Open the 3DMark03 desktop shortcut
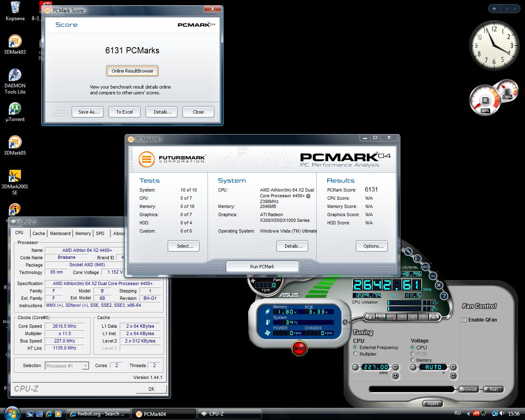Screen dimensions: 525x420 pyautogui.click(x=15, y=45)
